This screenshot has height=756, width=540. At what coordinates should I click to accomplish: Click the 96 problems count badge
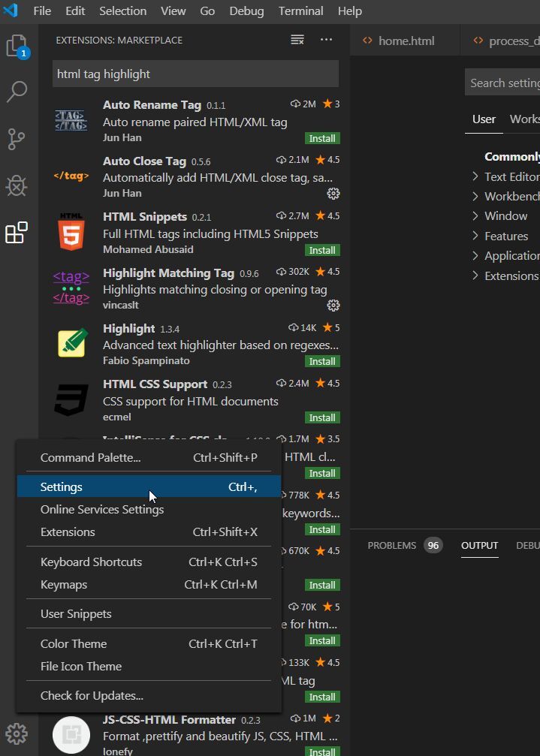433,545
